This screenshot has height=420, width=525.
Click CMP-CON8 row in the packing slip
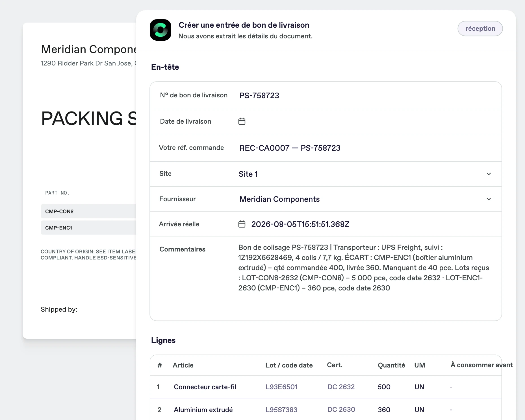(88, 211)
